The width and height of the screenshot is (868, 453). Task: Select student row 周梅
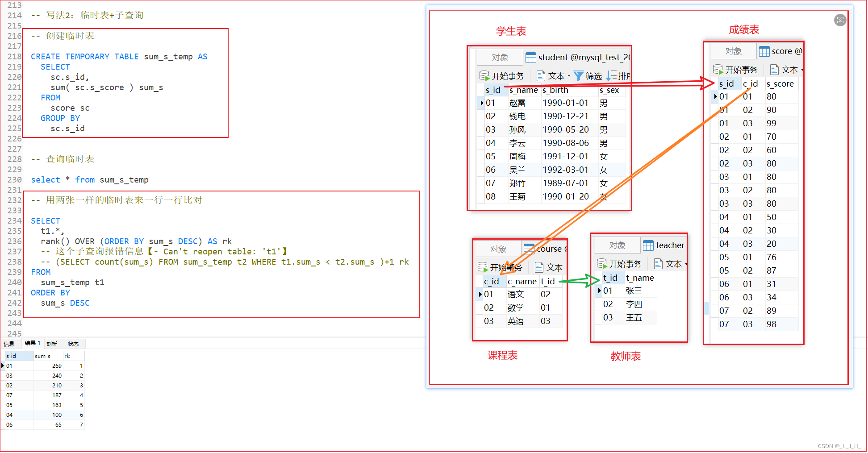pyautogui.click(x=551, y=157)
